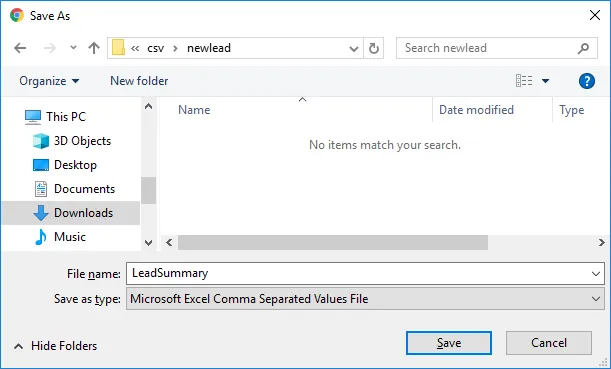Open the Save as type dropdown

(595, 299)
